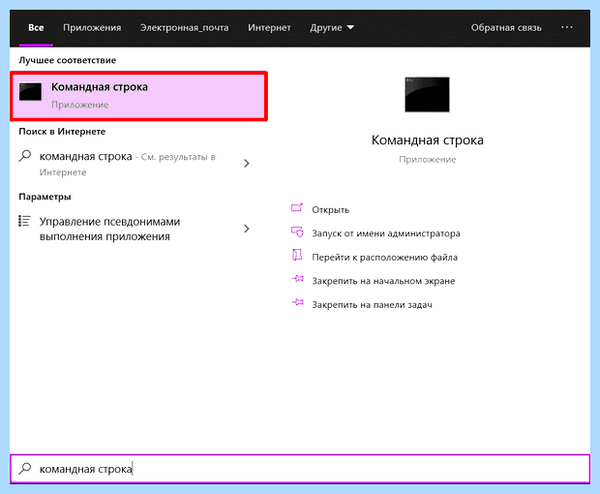Viewport: 600px width, 494px height.
Task: Click the settings list icon next to Управление псевдонимами
Action: 24,221
